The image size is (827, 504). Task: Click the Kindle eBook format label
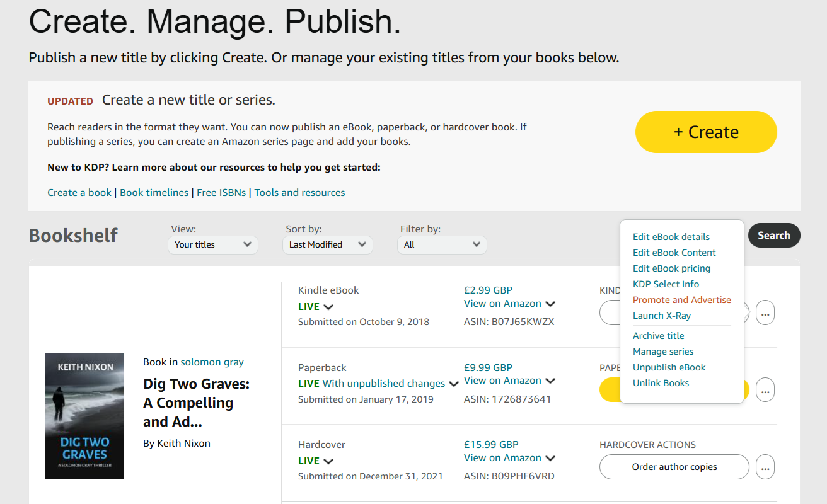pos(328,290)
